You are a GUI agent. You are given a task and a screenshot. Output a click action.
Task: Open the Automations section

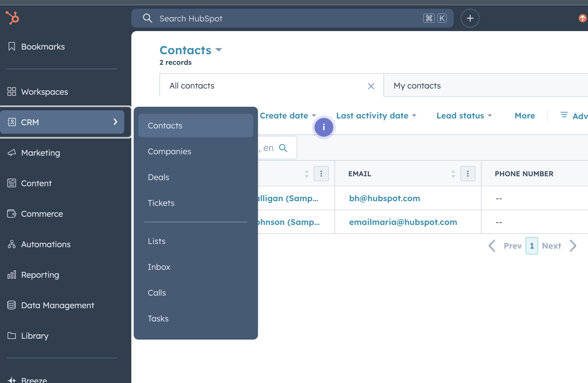coord(39,244)
